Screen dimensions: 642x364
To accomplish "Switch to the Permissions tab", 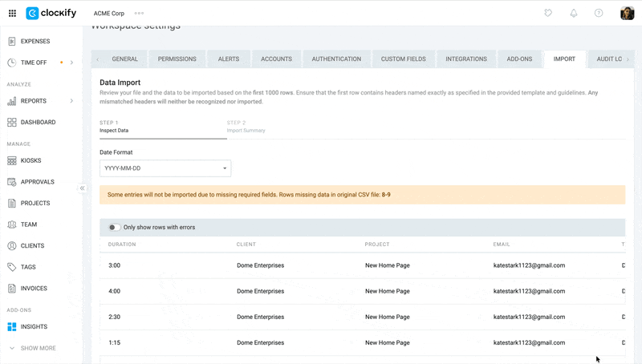I will pyautogui.click(x=177, y=59).
